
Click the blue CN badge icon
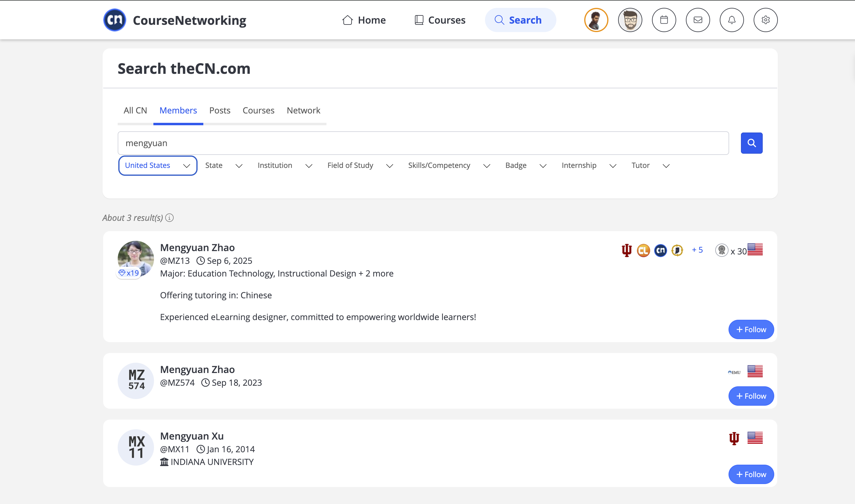(x=660, y=251)
